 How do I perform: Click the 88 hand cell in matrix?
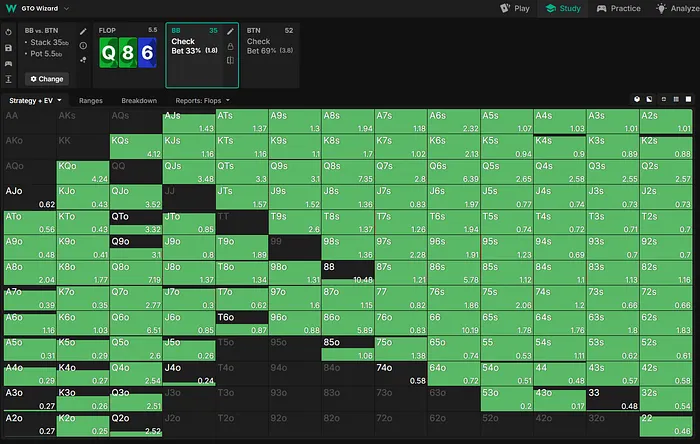[x=348, y=270]
